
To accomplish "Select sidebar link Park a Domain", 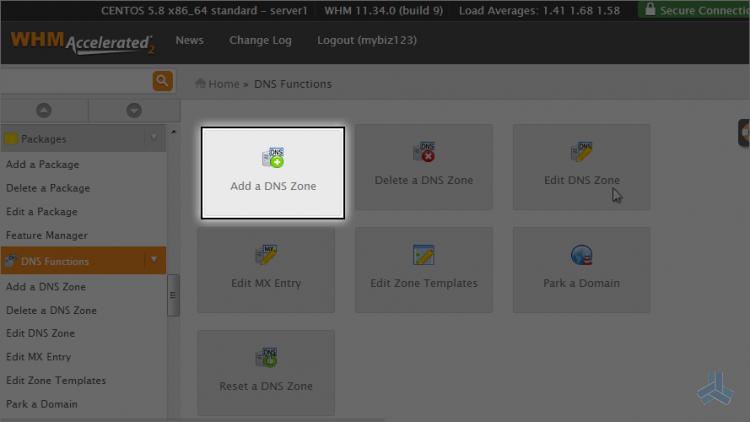I will tap(42, 404).
